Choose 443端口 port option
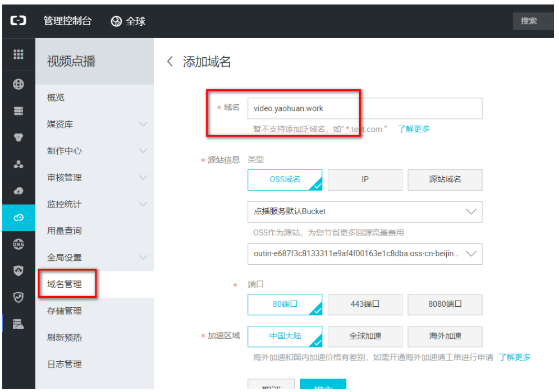559x392 pixels. (x=365, y=305)
